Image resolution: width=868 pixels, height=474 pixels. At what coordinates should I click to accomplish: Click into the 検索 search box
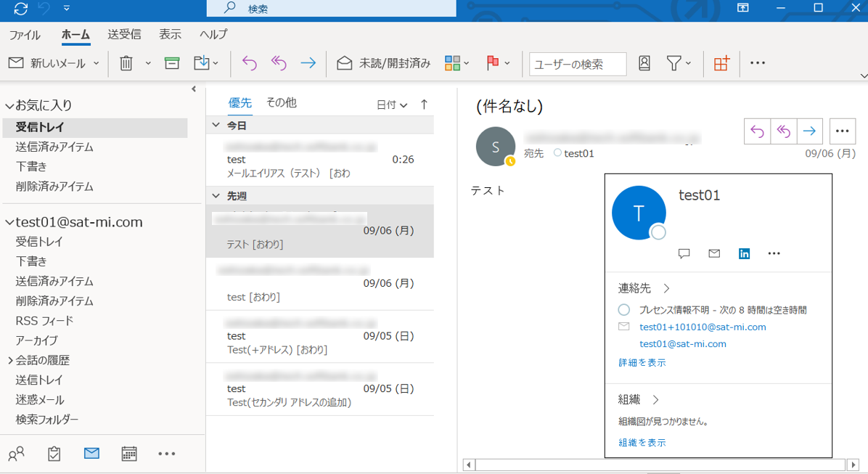[x=331, y=8]
